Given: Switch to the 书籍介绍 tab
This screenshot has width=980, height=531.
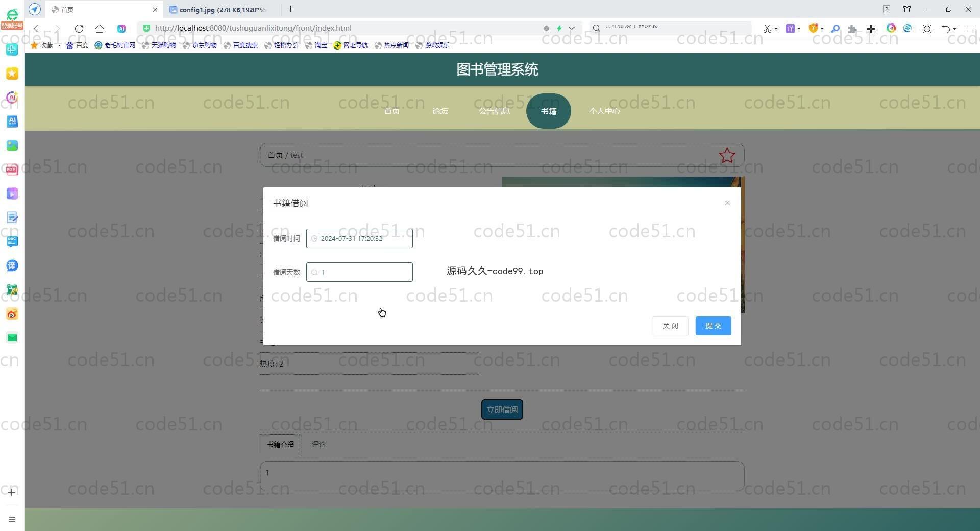Looking at the screenshot, I should tap(281, 444).
